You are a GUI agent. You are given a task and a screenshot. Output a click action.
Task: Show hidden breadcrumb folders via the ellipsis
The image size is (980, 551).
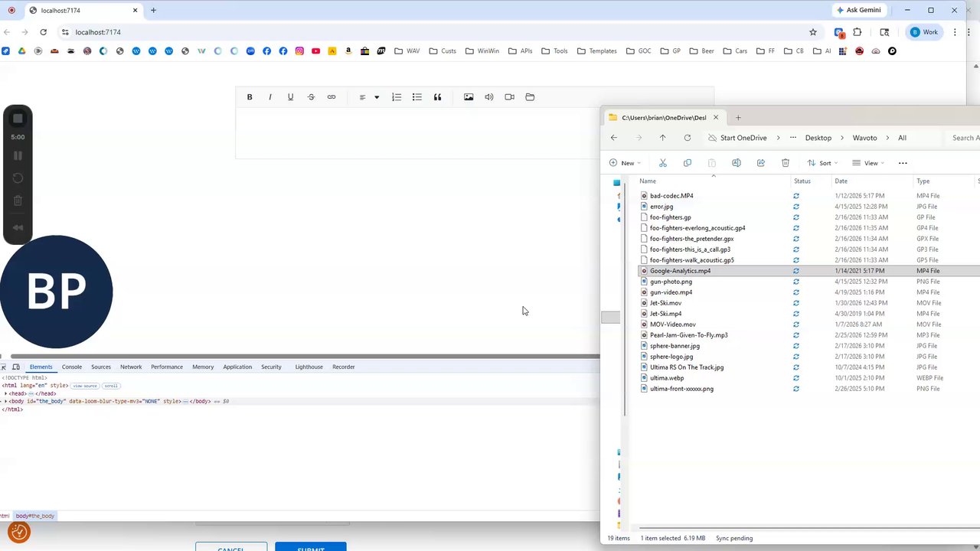click(x=794, y=138)
